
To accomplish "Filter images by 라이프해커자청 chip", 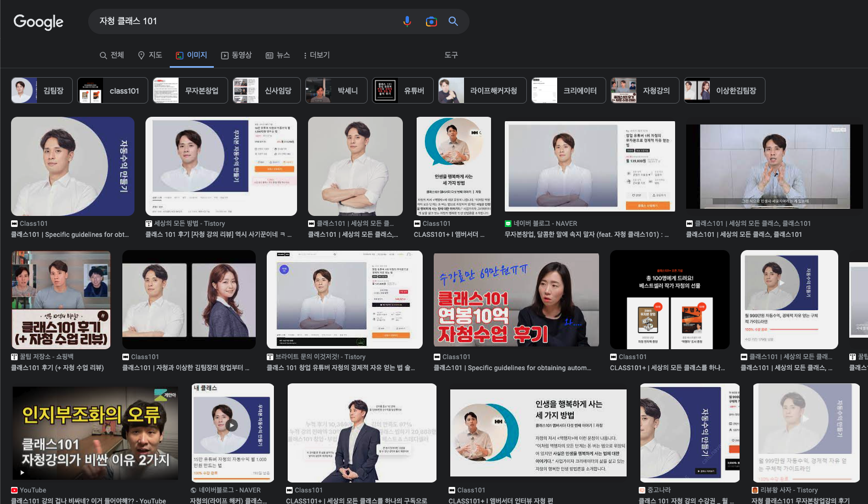I will click(x=482, y=90).
